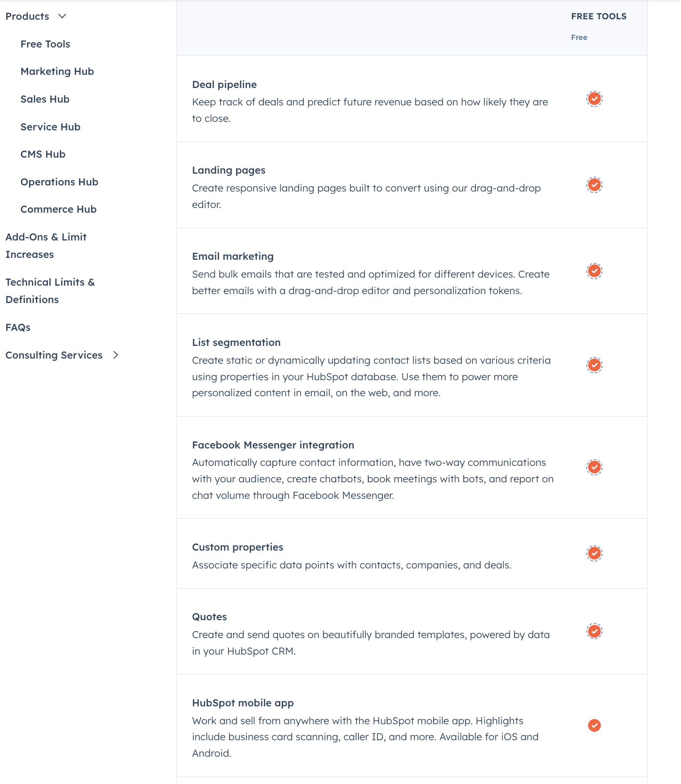Image resolution: width=681 pixels, height=784 pixels.
Task: Click the Landing pages checkmark icon
Action: pos(594,185)
